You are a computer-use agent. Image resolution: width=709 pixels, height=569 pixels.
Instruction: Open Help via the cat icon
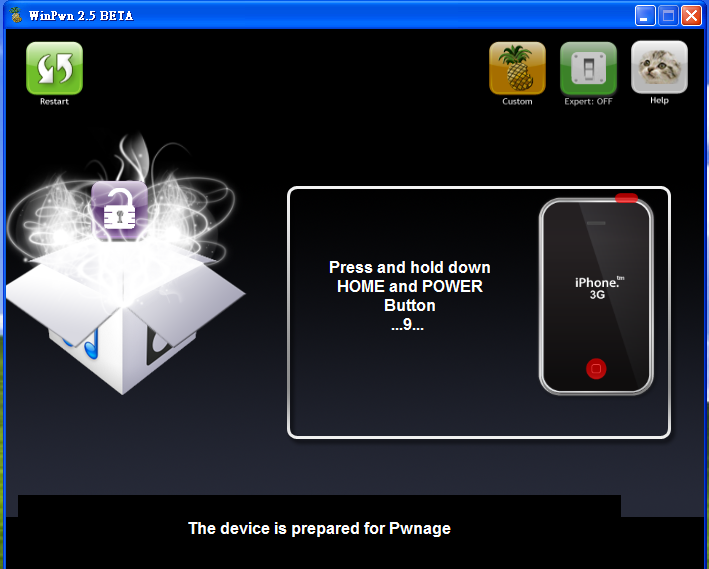(659, 67)
